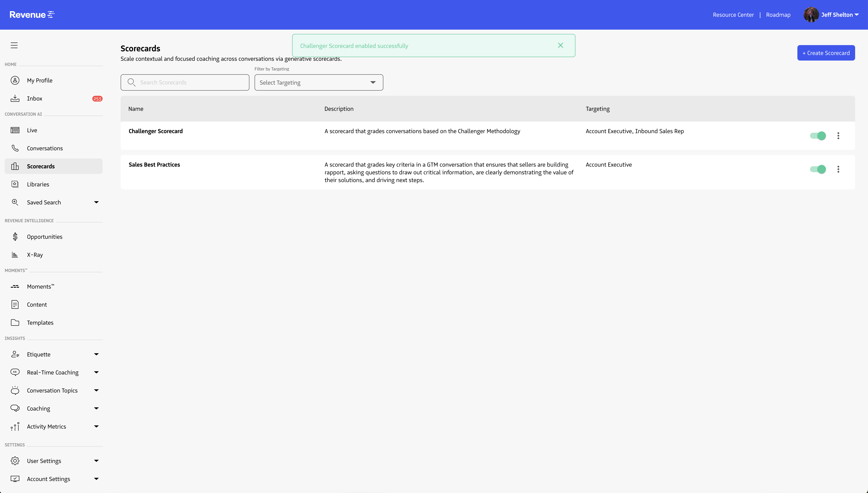Open the Select Targeting dropdown
Screen dimensions: 868x493
319,82
